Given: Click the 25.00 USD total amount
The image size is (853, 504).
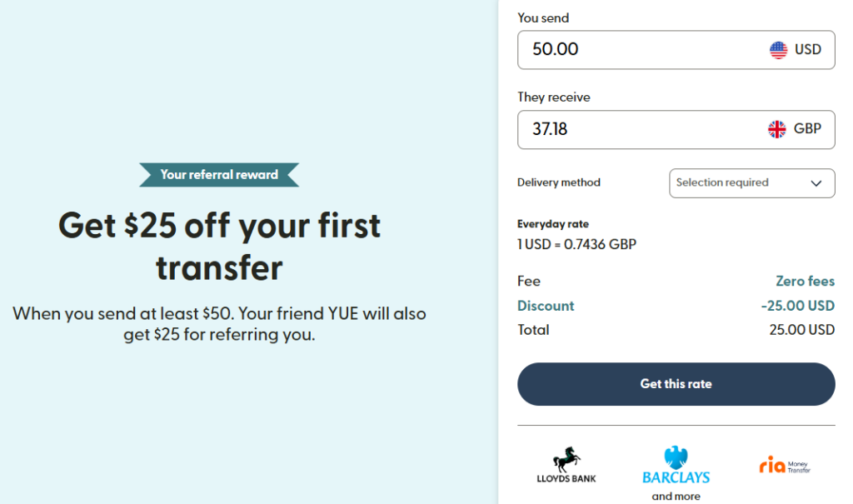Looking at the screenshot, I should click(x=801, y=330).
